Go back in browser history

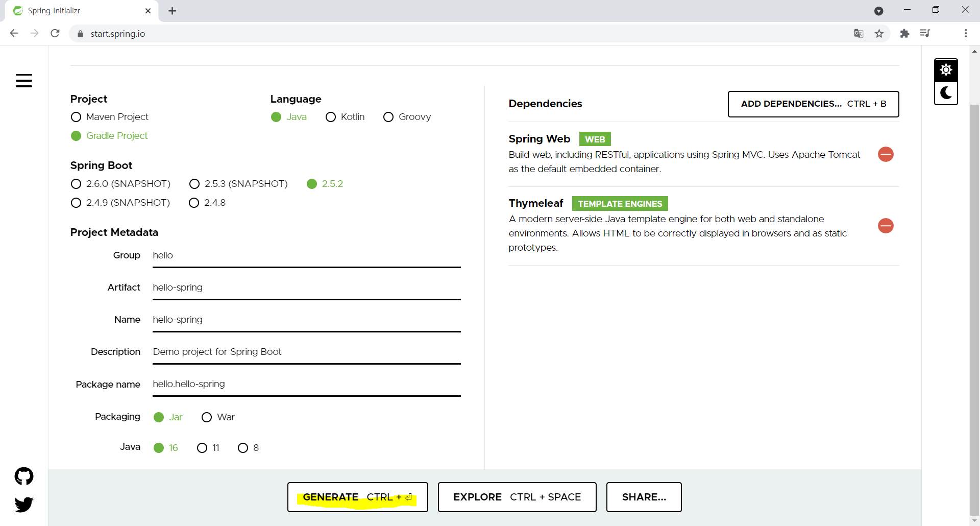14,33
